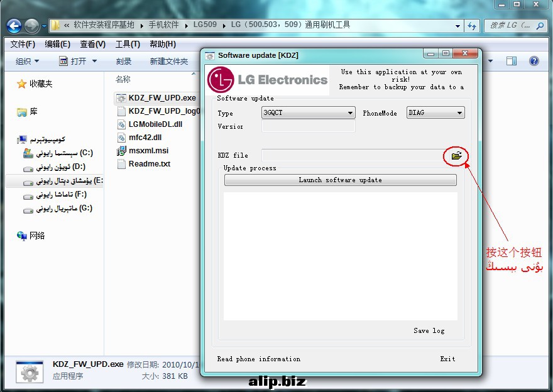Open the 帮助(H) menu
Image resolution: width=553 pixels, height=392 pixels.
click(163, 44)
